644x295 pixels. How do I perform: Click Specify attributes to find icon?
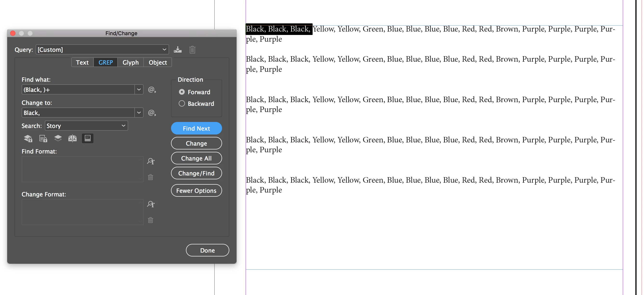click(151, 161)
